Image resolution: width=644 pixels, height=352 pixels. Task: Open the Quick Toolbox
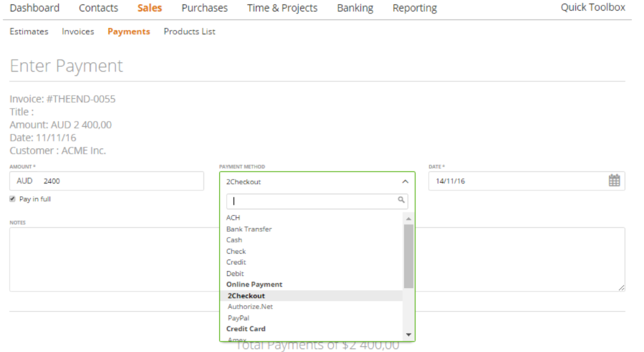coord(592,7)
